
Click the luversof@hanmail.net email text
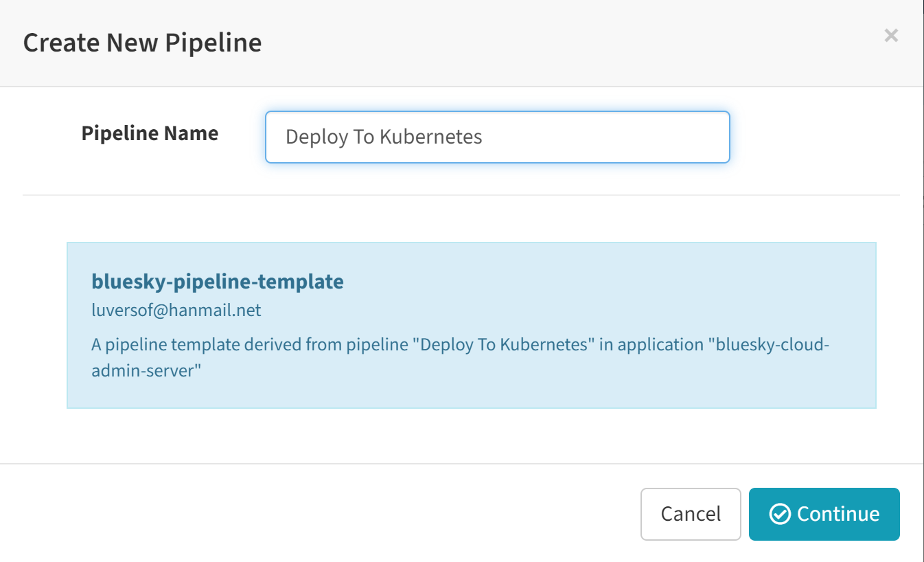coord(176,310)
